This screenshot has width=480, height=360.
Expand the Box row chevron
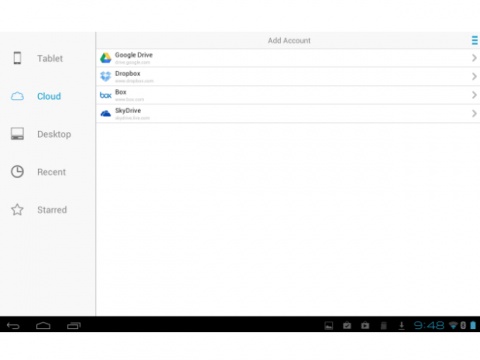tap(474, 95)
